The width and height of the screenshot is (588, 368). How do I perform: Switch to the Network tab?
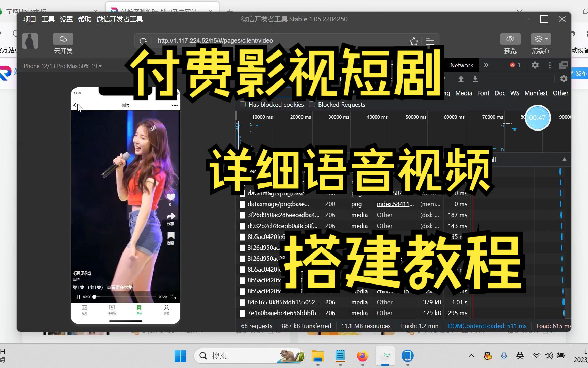(462, 65)
